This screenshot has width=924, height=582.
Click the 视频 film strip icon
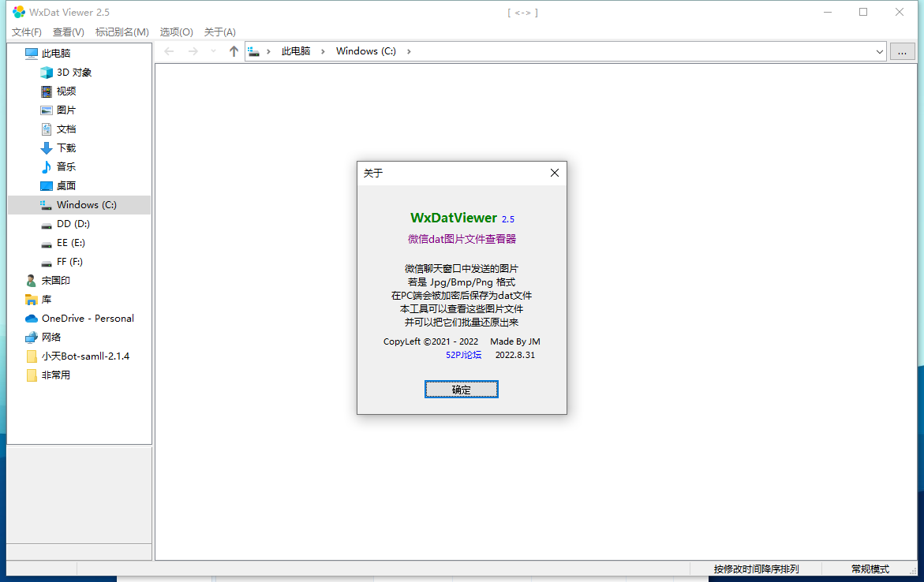47,91
